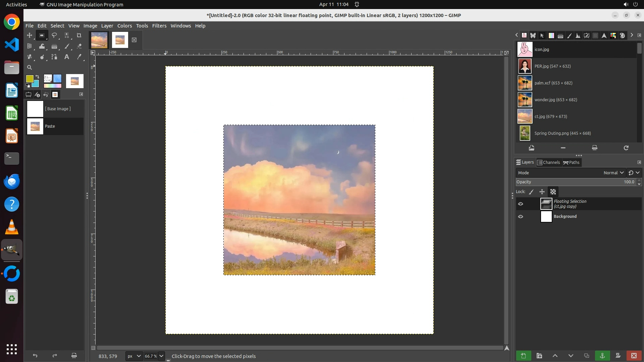The image size is (644, 362).
Task: Swap foreground and background colors
Action: (x=37, y=77)
